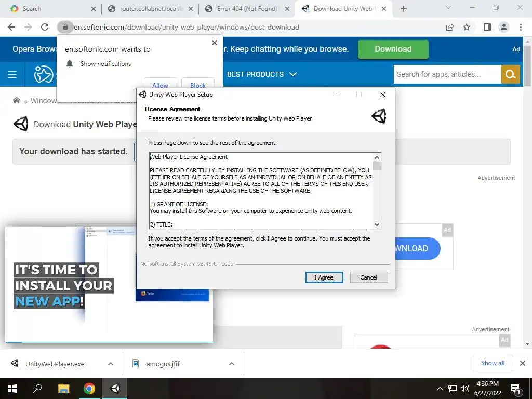Reload the page
Screen dimensions: 532x399
(x=45, y=27)
